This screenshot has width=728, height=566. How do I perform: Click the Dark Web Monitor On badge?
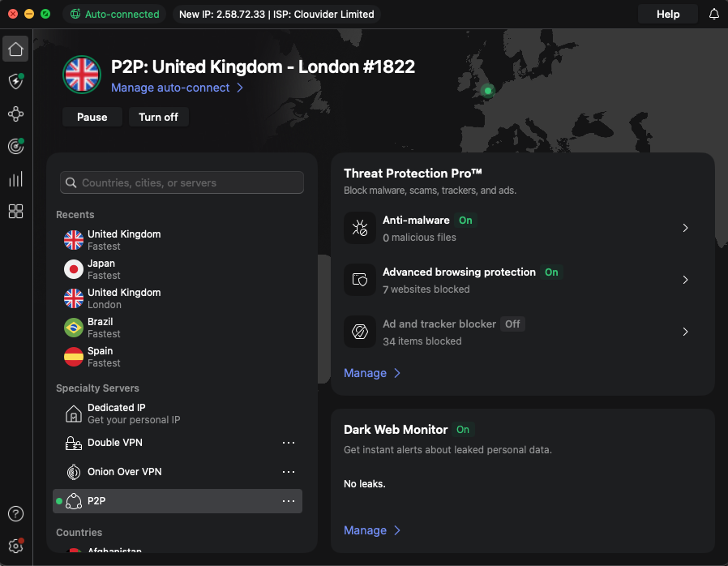tap(462, 430)
